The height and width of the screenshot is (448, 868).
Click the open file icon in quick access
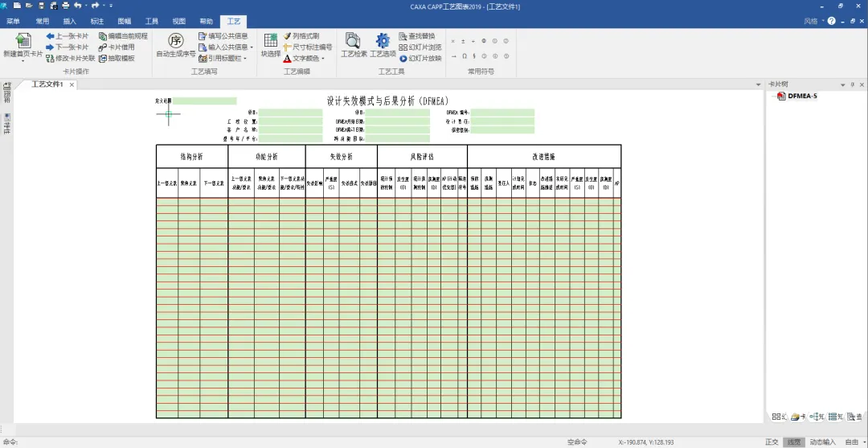(x=29, y=5)
